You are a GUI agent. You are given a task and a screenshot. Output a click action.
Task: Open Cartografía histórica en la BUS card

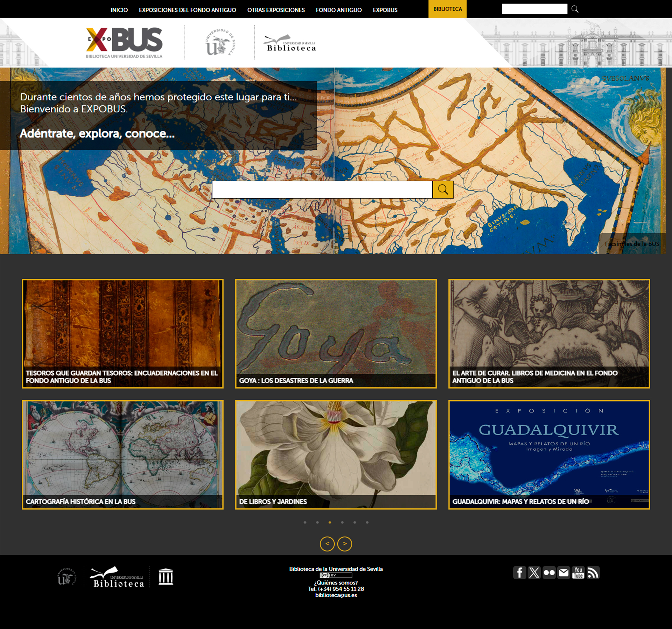tap(122, 454)
